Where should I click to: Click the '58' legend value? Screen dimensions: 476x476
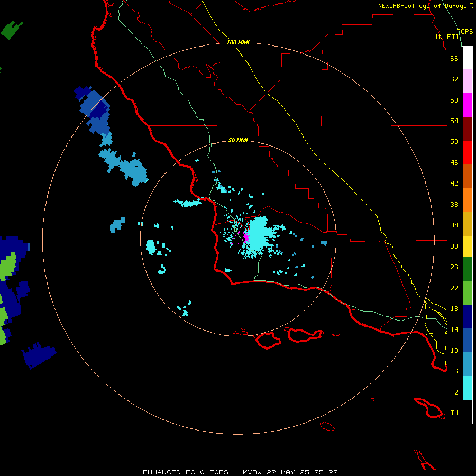pyautogui.click(x=454, y=100)
